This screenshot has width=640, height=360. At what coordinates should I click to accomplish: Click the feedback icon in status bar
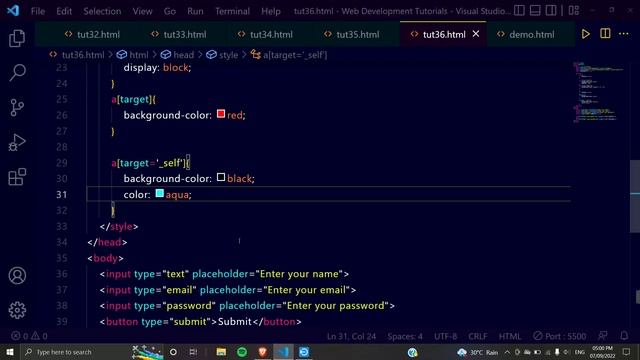point(603,336)
